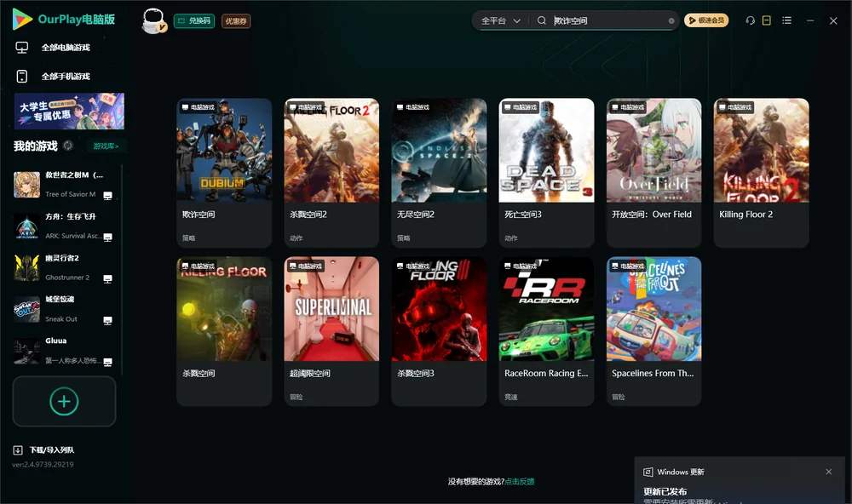Screen dimensions: 852x504
Task: Open customer service headset icon
Action: pyautogui.click(x=750, y=20)
